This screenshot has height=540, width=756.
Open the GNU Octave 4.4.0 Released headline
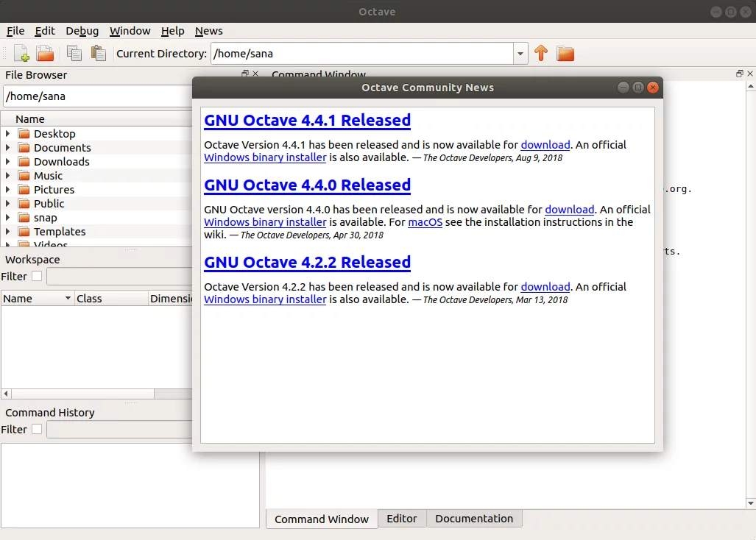click(x=307, y=185)
